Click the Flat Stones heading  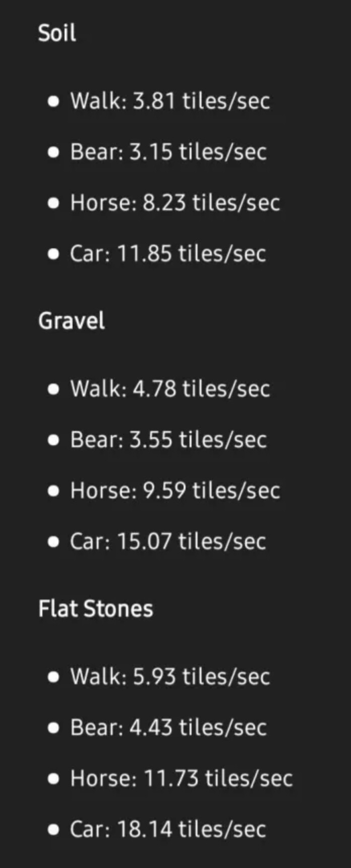[x=96, y=609]
